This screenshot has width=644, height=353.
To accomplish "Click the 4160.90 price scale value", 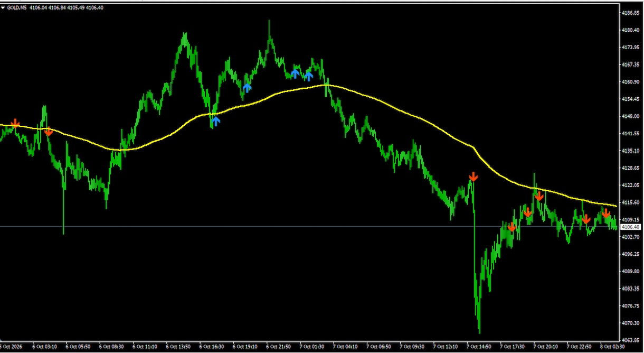I will [x=631, y=82].
